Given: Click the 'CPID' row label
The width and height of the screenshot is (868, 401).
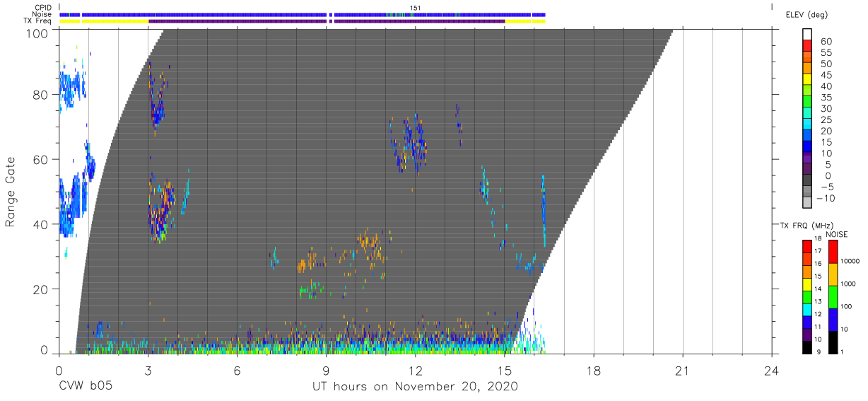Looking at the screenshot, I should (42, 7).
